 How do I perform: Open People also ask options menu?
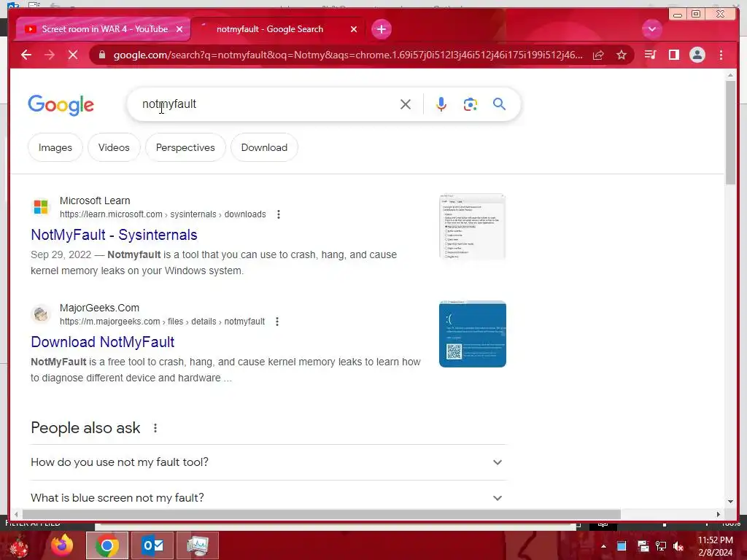tap(155, 428)
